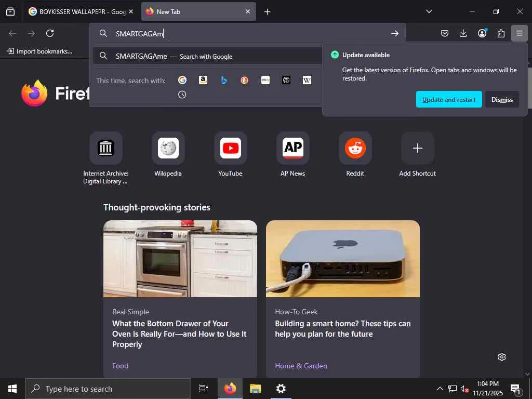
Task: Close the BOYKISSER WALLAPEPR tab
Action: [131, 11]
